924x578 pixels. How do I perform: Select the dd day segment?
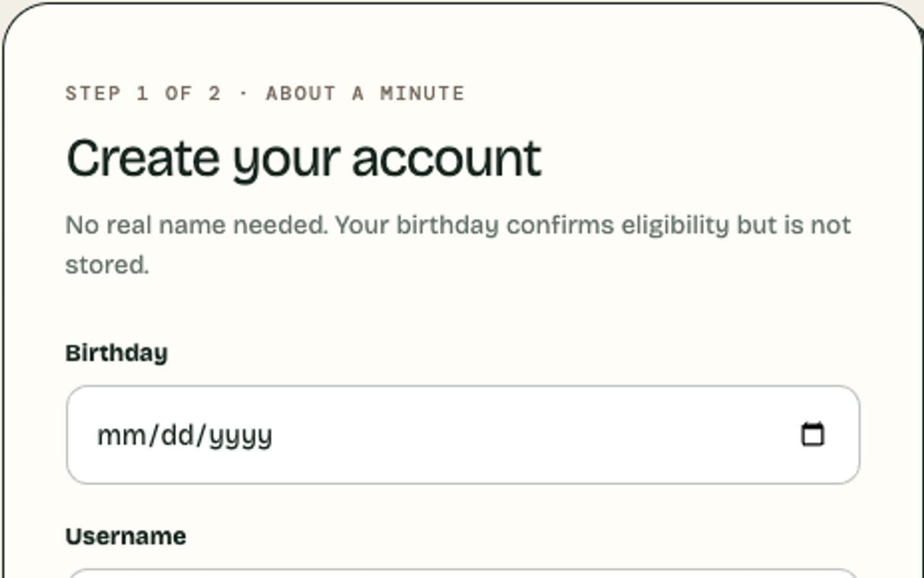(176, 435)
